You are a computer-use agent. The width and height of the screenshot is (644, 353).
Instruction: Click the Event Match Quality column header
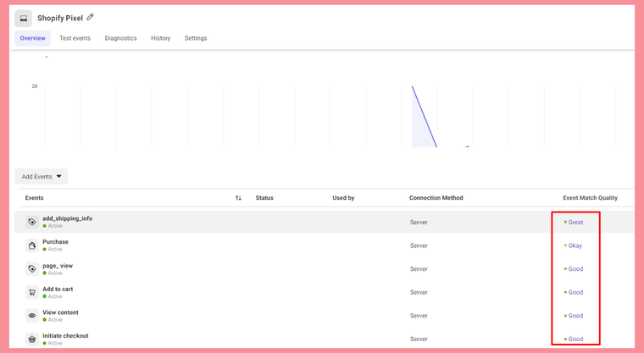[x=590, y=198]
